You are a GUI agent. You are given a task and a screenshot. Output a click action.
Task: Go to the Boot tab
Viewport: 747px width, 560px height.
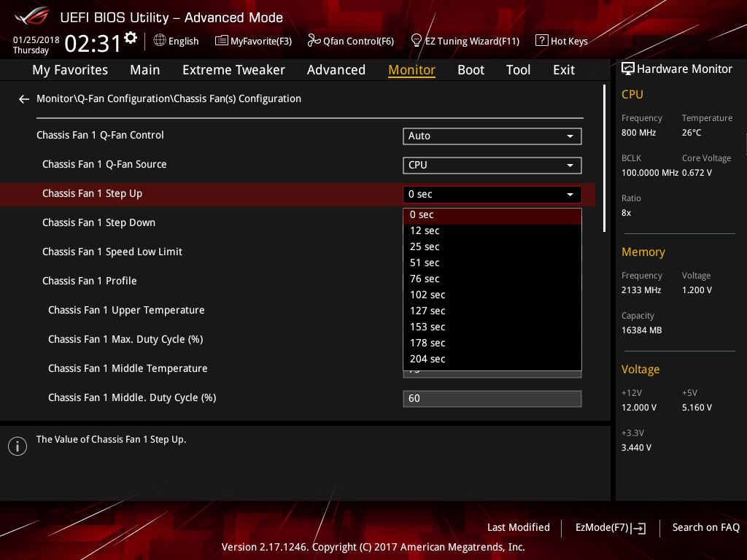pos(471,70)
